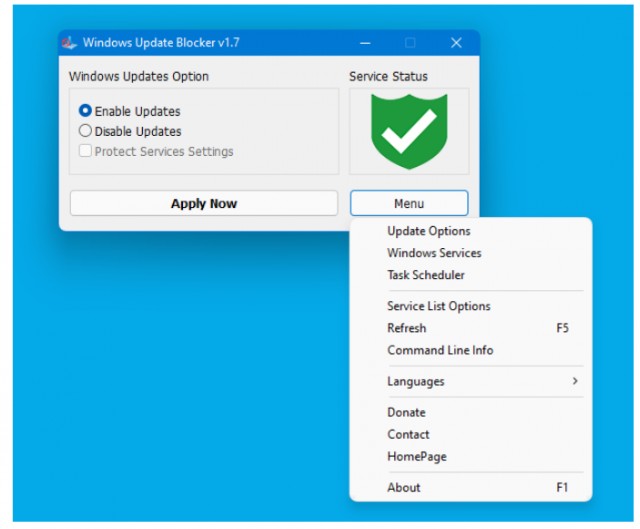Select the Disable Updates radio button

click(85, 131)
